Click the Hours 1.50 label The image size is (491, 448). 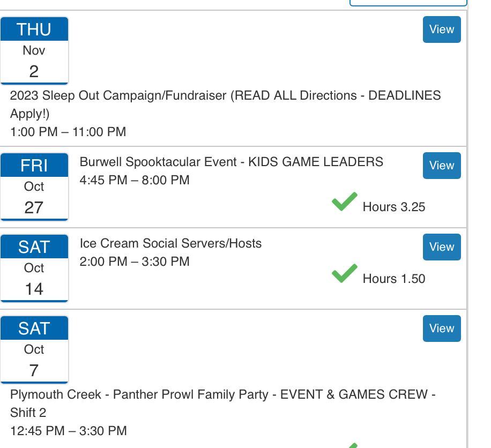coord(394,279)
